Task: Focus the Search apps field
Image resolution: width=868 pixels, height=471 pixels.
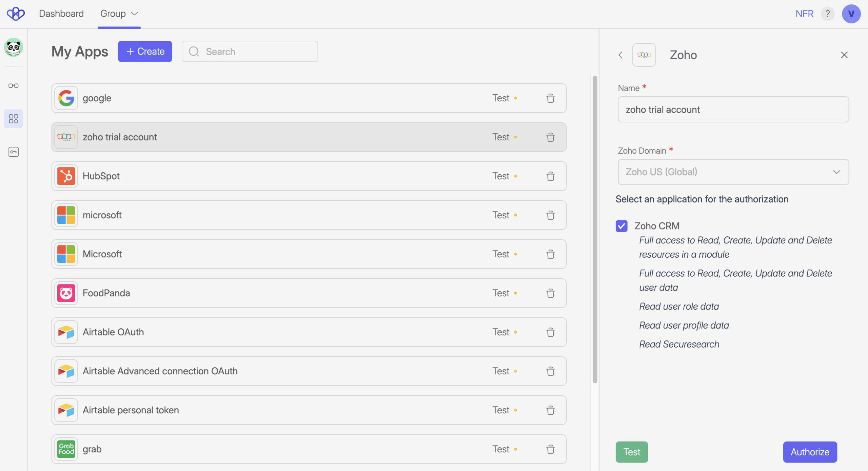Action: point(250,52)
